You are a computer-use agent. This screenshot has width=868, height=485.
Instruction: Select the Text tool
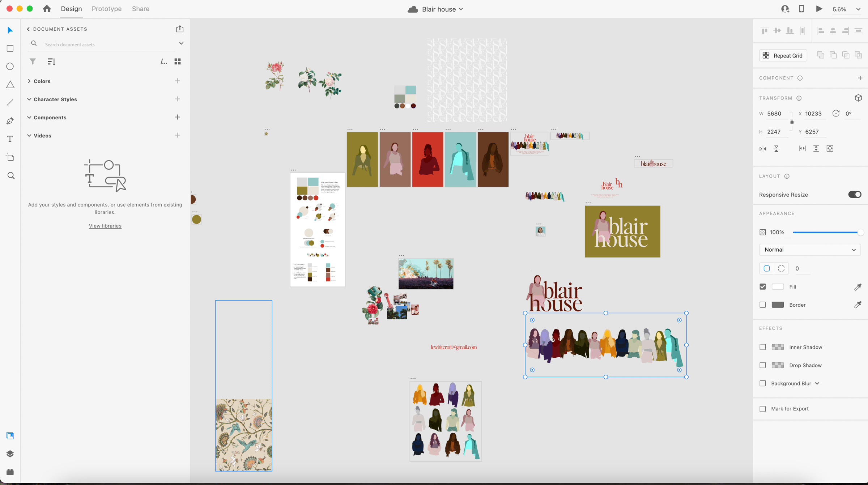10,139
